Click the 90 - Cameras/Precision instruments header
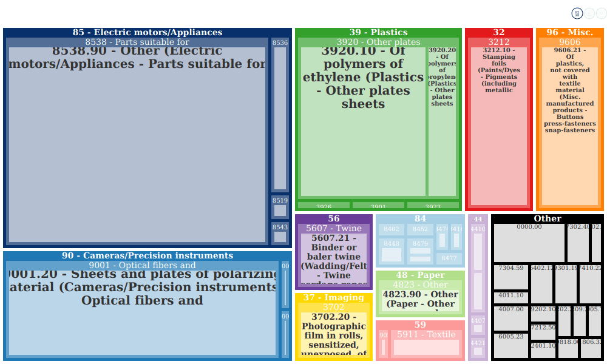The height and width of the screenshot is (364, 607). [148, 255]
